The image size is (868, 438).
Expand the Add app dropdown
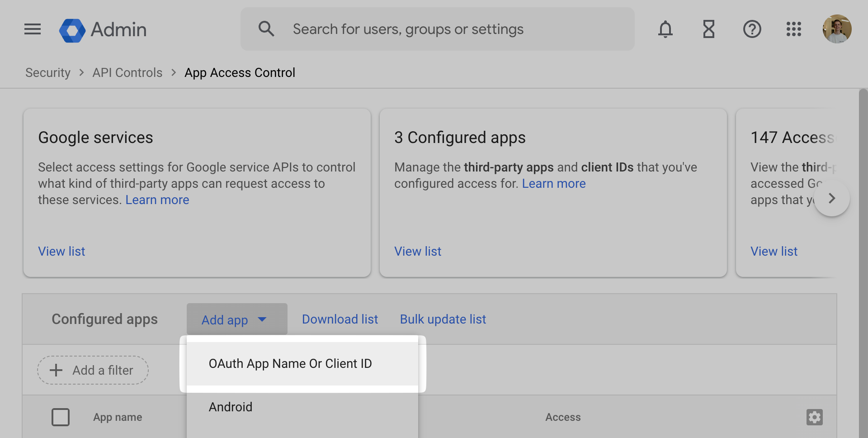tap(236, 319)
